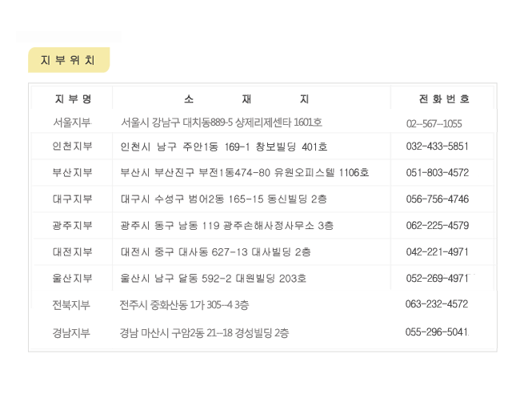
Task: Select the address 울산시 남구 달동 592-2
Action: 176,279
